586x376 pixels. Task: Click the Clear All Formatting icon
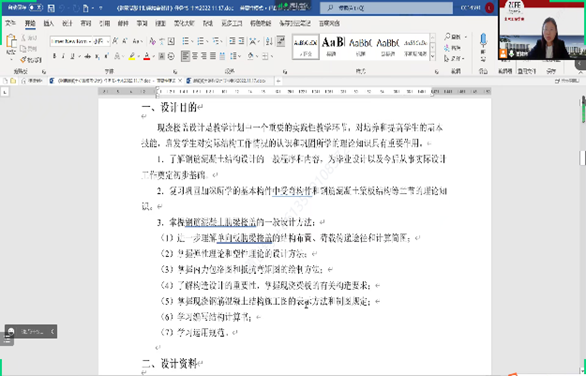tap(152, 41)
